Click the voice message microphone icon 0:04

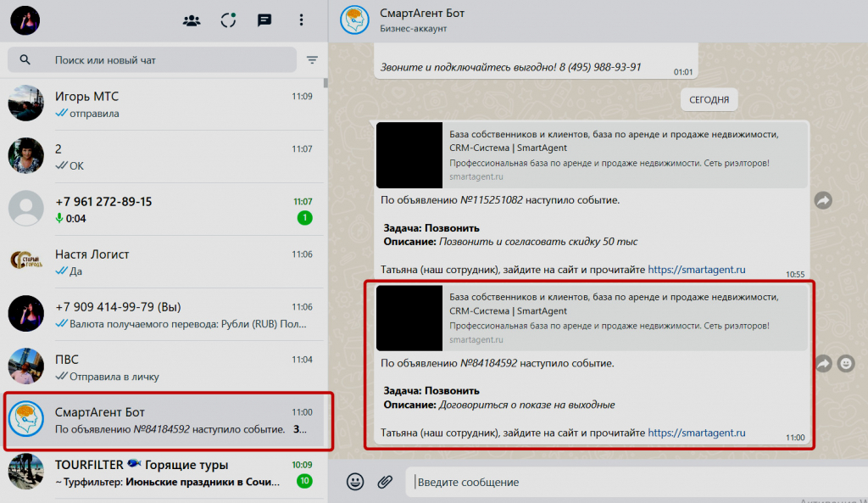59,218
